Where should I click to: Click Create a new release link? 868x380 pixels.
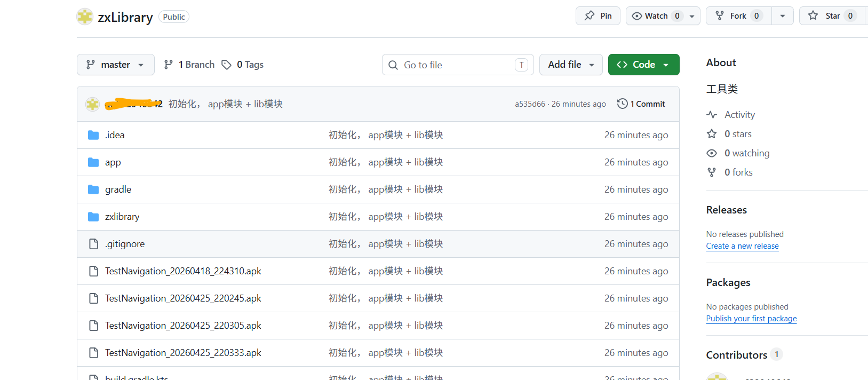pyautogui.click(x=743, y=246)
